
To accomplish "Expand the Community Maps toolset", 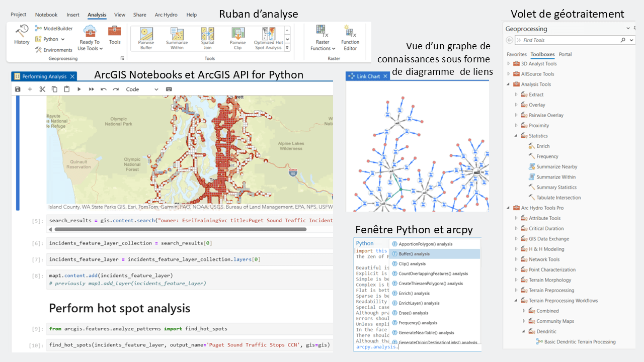I will 524,321.
